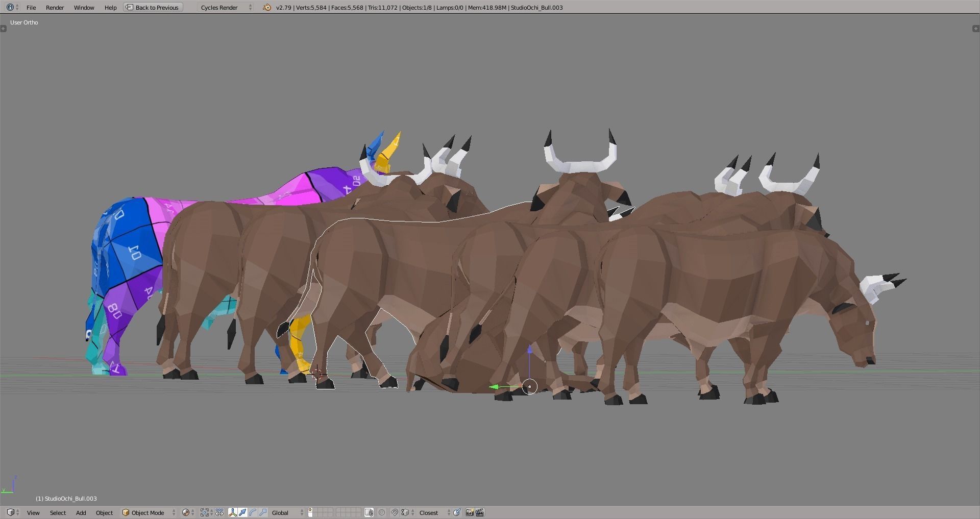
Task: Click the 'Lamps:0/0' statistic
Action: tap(450, 8)
